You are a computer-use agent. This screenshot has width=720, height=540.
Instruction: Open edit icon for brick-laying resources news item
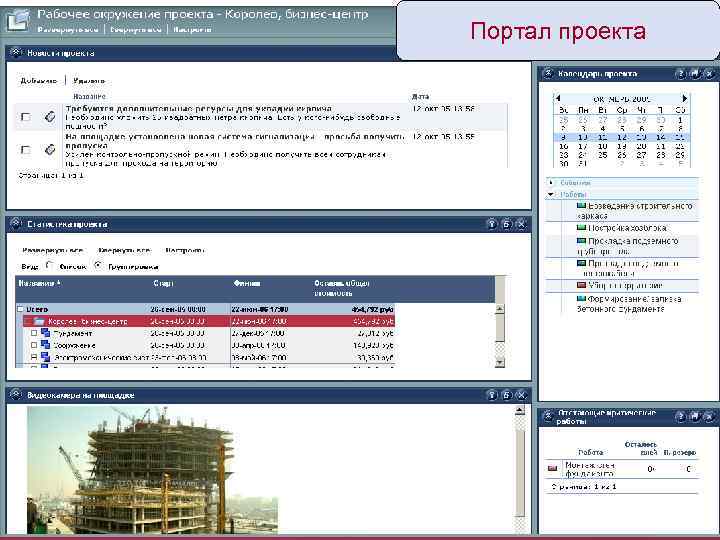tap(50, 117)
